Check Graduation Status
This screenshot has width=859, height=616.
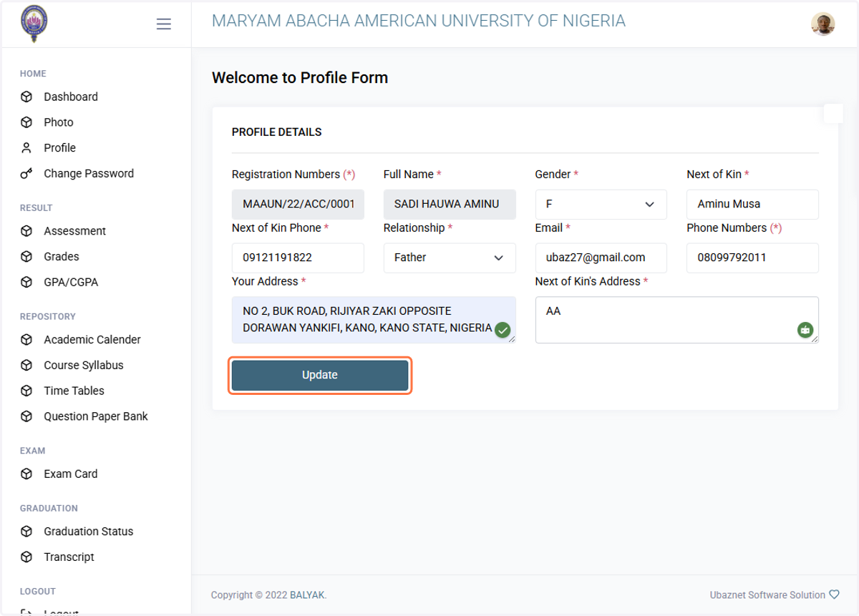tap(89, 532)
